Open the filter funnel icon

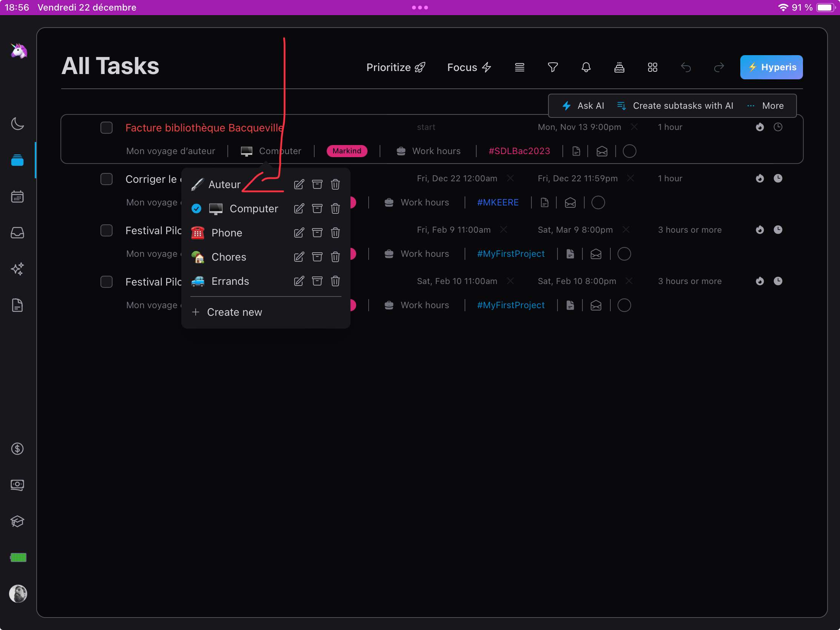point(553,67)
